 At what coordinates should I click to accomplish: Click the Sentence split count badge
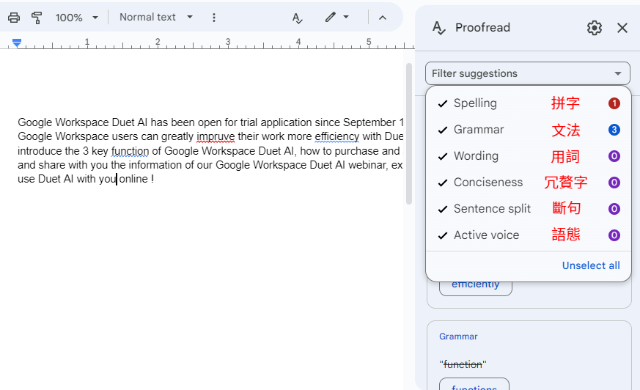pos(614,209)
